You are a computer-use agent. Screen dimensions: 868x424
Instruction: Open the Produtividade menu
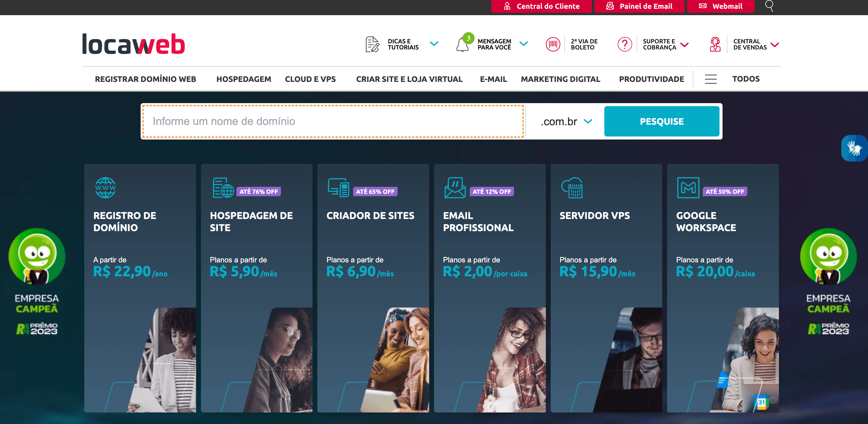click(x=651, y=79)
